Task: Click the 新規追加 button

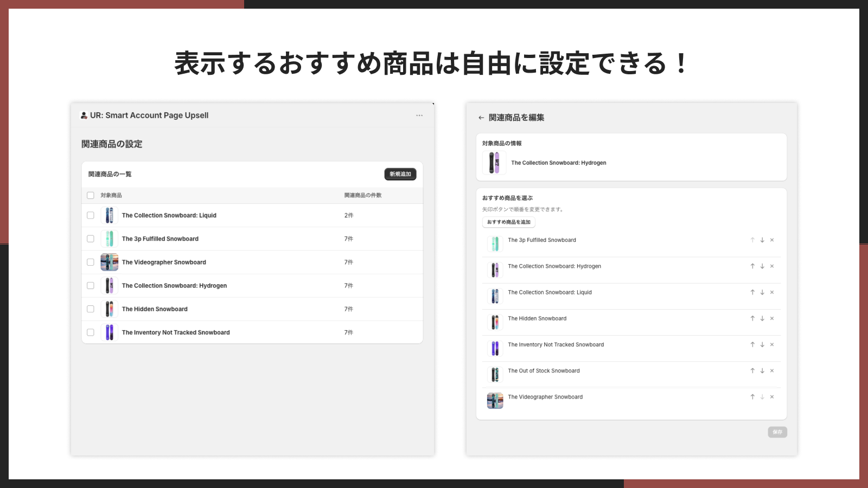Action: 400,174
